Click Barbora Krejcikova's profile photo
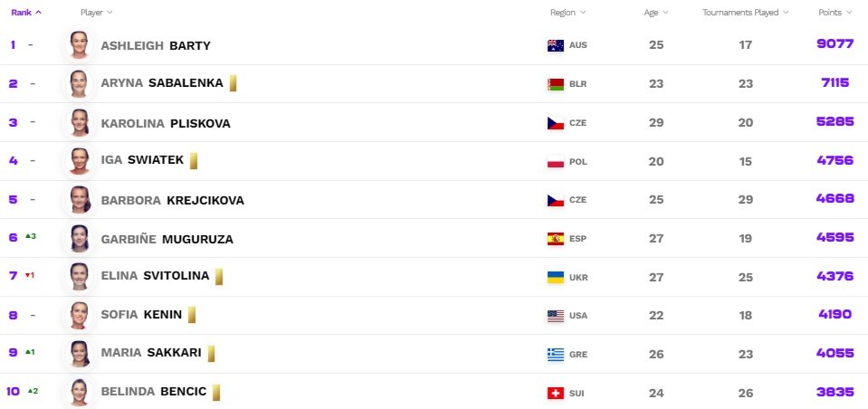The image size is (868, 409). pos(79,200)
